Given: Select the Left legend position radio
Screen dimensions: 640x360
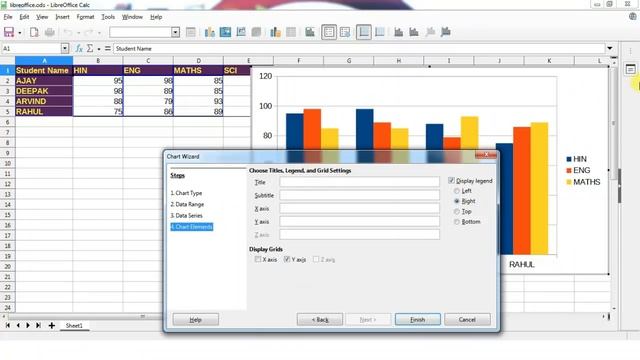Looking at the screenshot, I should (457, 191).
